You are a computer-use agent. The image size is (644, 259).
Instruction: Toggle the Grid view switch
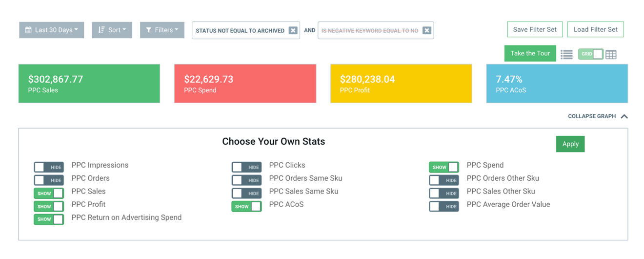click(x=590, y=54)
